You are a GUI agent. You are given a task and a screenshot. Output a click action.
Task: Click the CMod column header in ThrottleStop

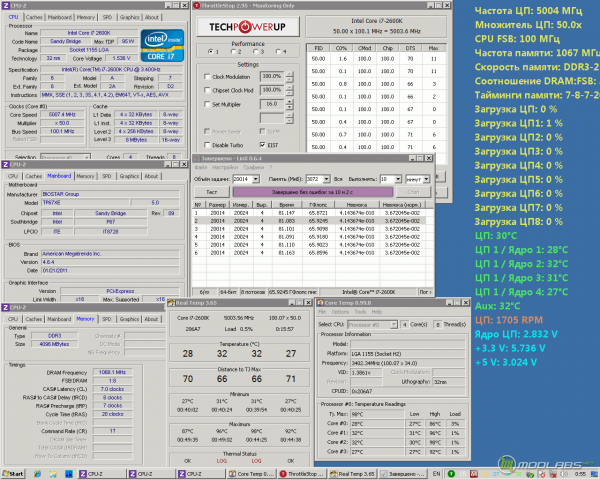364,48
